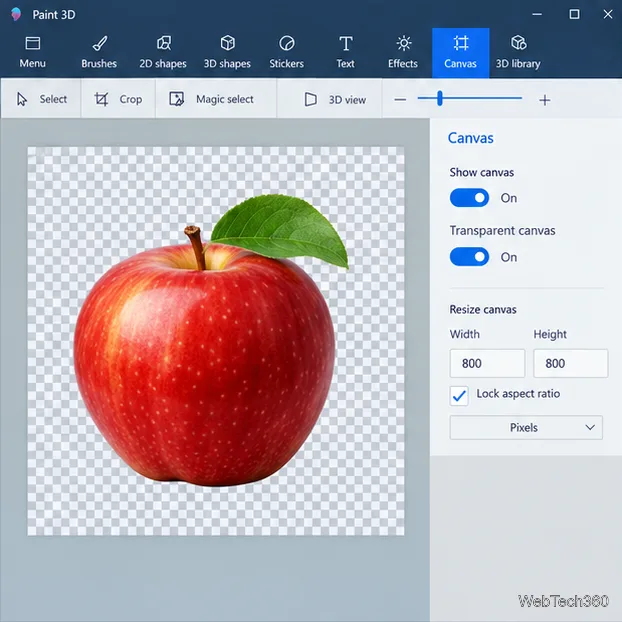Click the Paint 3D app logo

tap(16, 14)
